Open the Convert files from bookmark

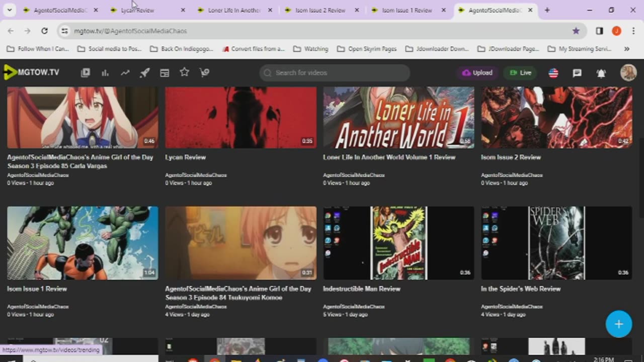(254, 49)
